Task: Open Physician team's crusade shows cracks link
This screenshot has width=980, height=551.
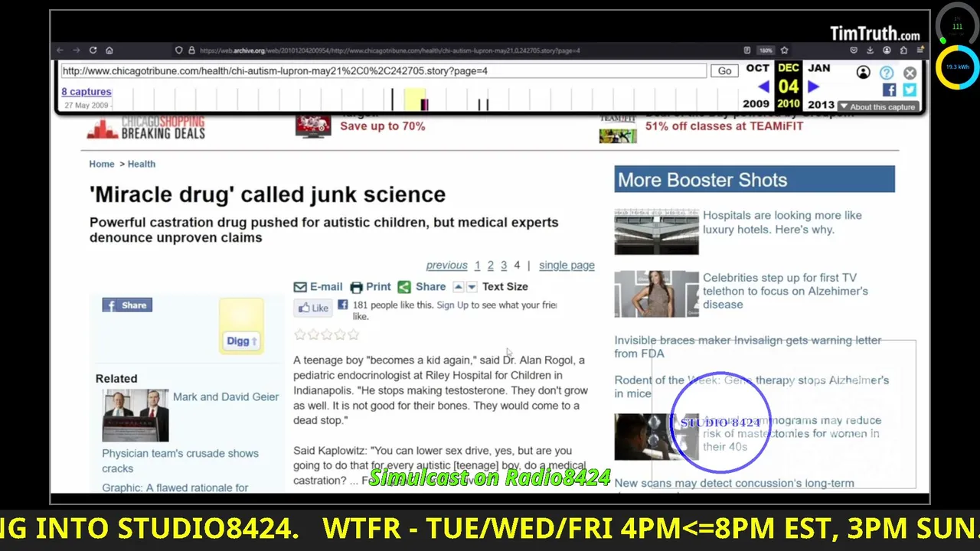Action: (x=180, y=461)
